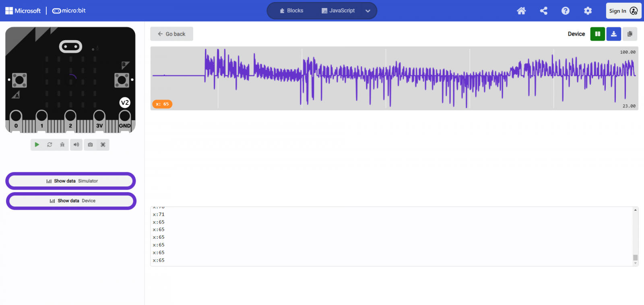The height and width of the screenshot is (305, 644).
Task: Click console scroll up arrow
Action: tap(635, 210)
